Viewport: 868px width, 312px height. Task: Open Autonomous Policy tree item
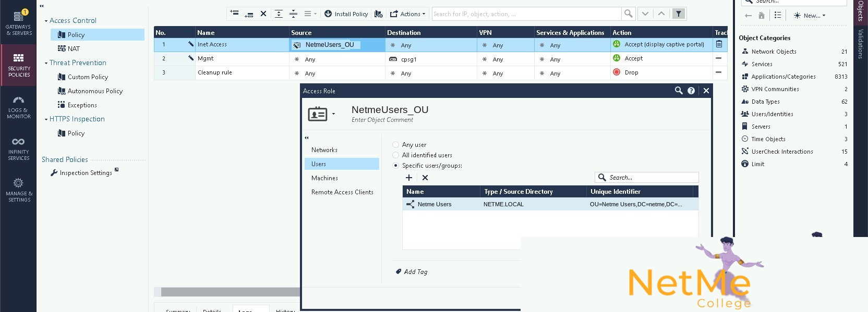click(90, 91)
